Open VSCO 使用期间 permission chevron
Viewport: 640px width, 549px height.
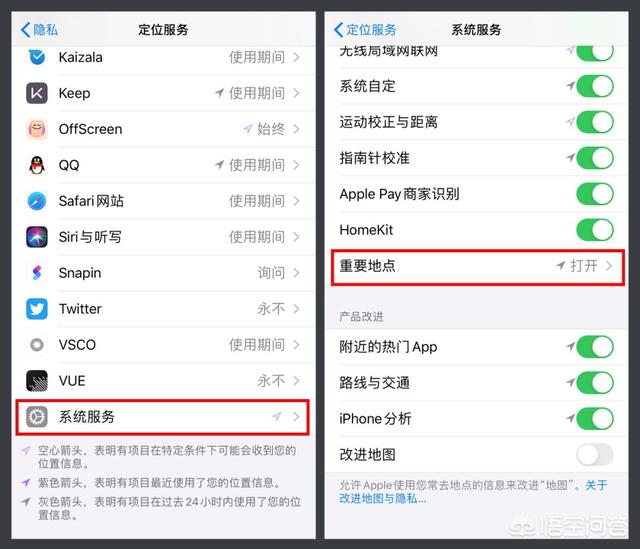pos(264,345)
